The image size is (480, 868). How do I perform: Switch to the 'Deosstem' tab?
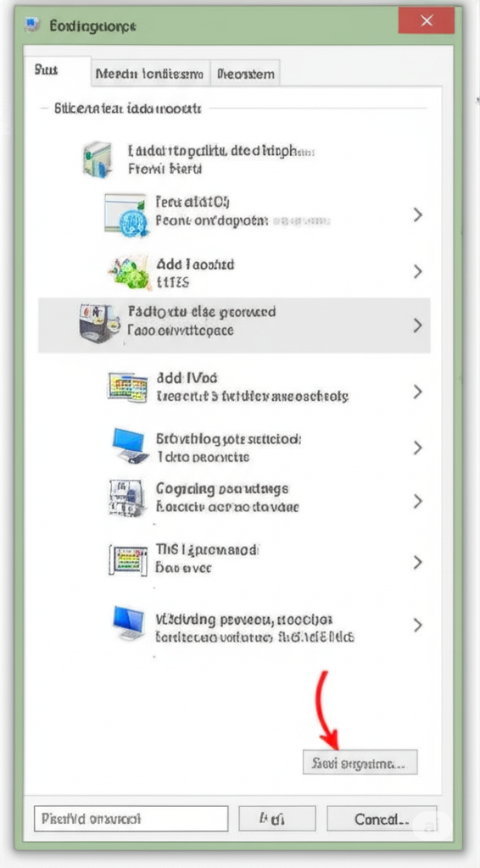[245, 74]
